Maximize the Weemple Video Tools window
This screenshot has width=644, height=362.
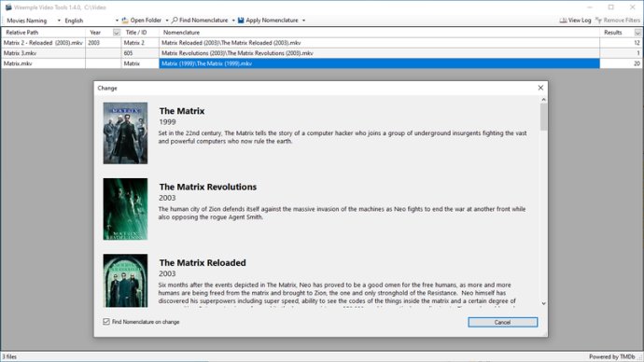(611, 7)
